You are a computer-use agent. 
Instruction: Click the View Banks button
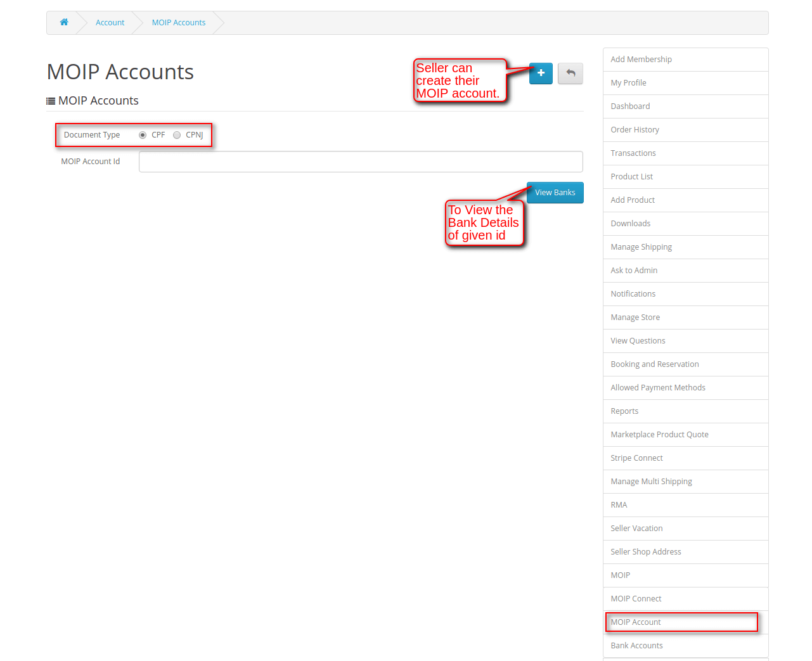coord(555,193)
